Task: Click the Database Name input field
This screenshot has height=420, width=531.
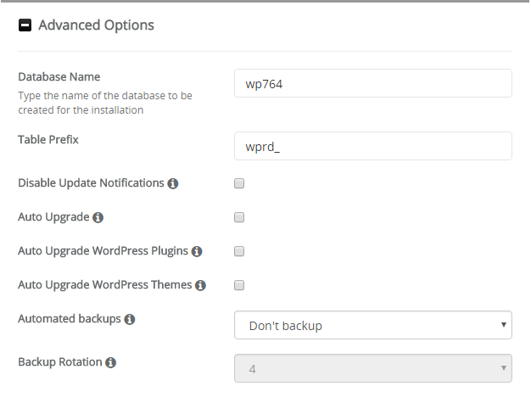Action: [x=373, y=83]
